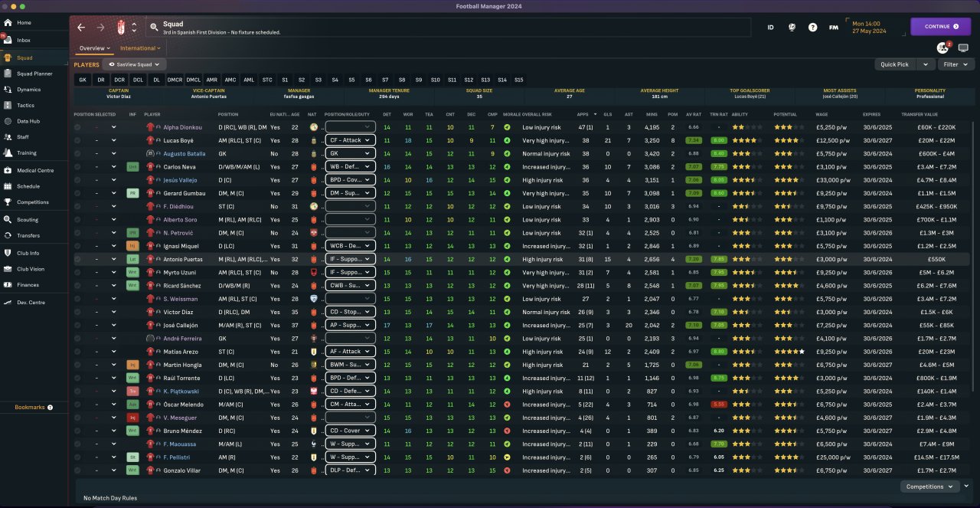Toggle the AMC position filter
This screenshot has width=980, height=508.
(230, 80)
